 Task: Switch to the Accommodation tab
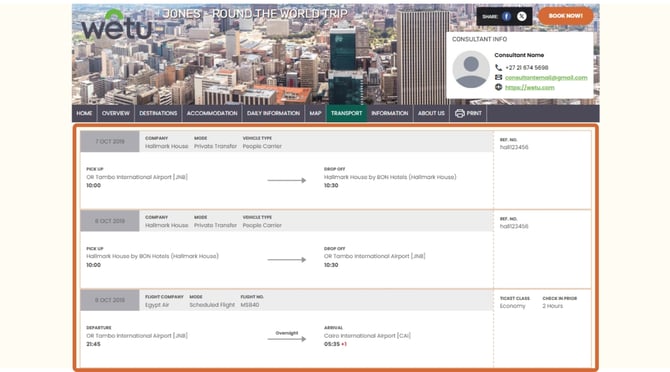coord(212,113)
